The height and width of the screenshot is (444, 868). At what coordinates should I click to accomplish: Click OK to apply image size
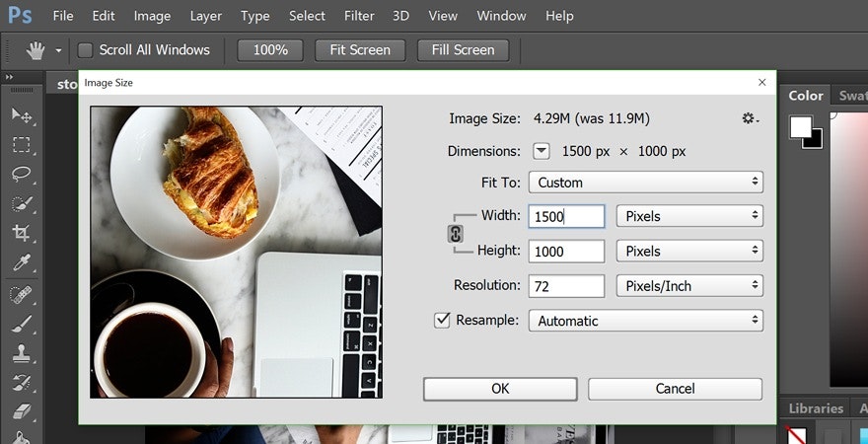tap(500, 389)
